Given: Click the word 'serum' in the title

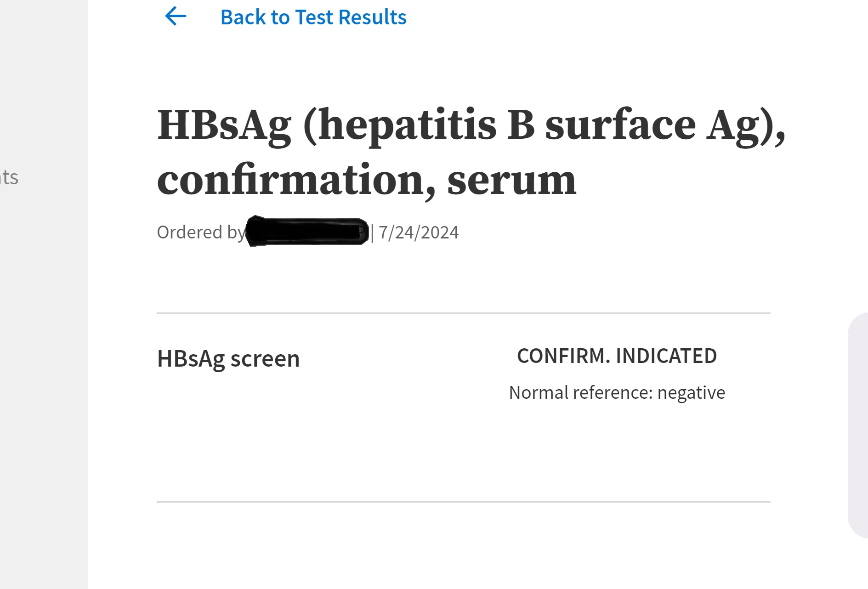Looking at the screenshot, I should click(x=511, y=180).
